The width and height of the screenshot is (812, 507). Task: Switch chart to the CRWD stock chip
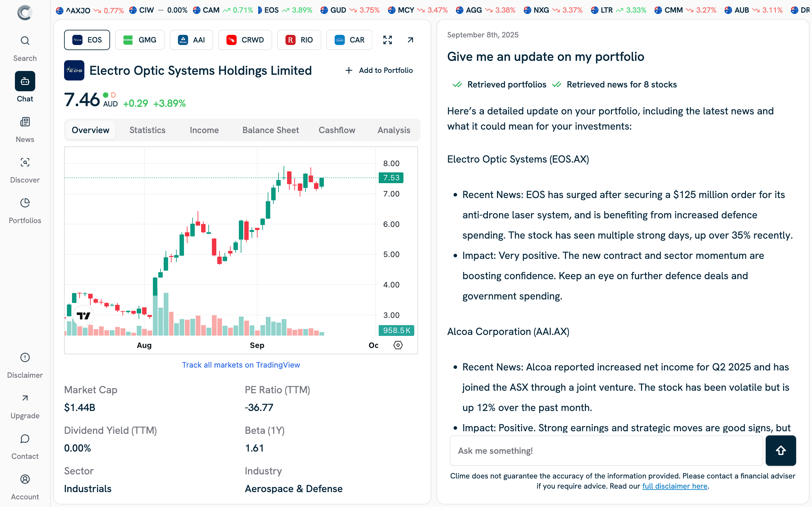click(245, 40)
